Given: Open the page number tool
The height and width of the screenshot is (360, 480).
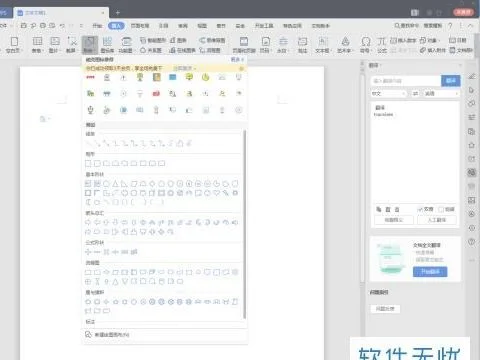Looking at the screenshot, I should 265,45.
